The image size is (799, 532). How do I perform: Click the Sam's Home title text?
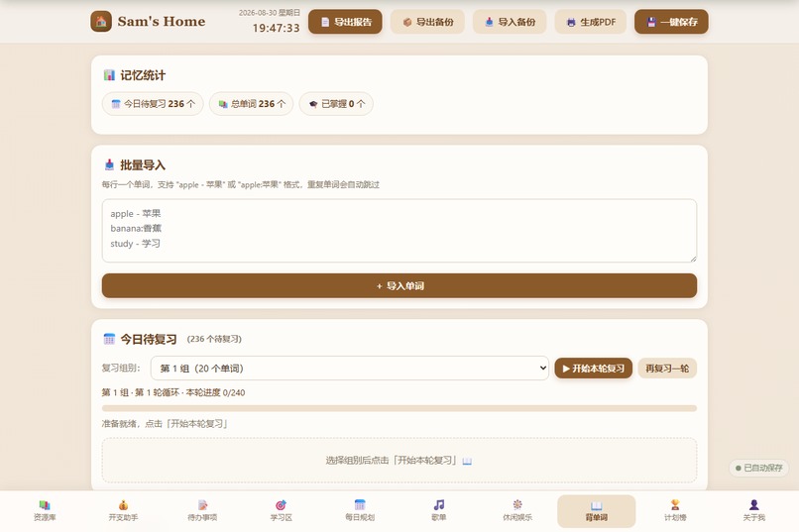click(161, 22)
